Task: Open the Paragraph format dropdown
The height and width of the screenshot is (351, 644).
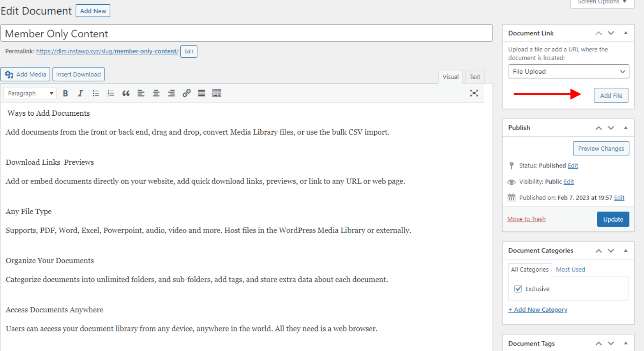Action: coord(30,93)
